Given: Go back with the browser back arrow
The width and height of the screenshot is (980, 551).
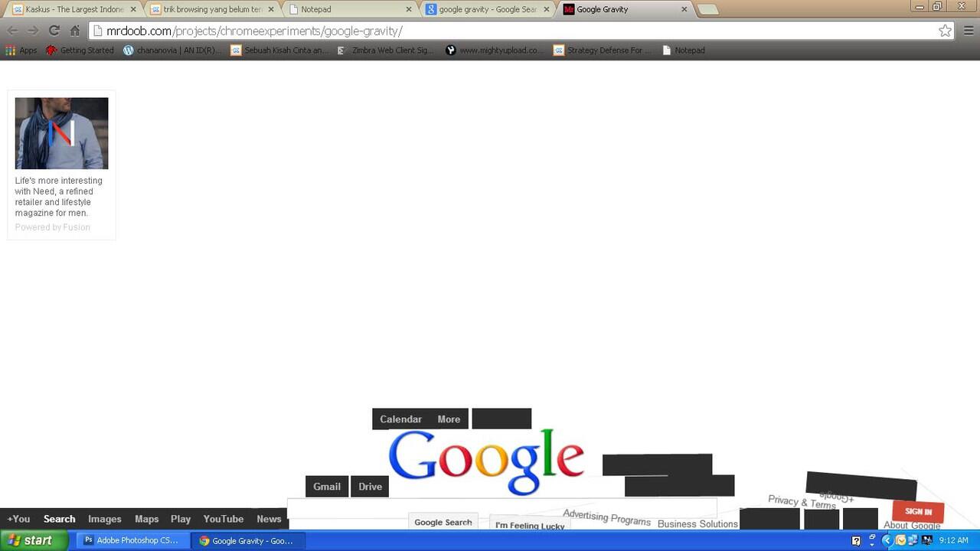Looking at the screenshot, I should pos(13,31).
